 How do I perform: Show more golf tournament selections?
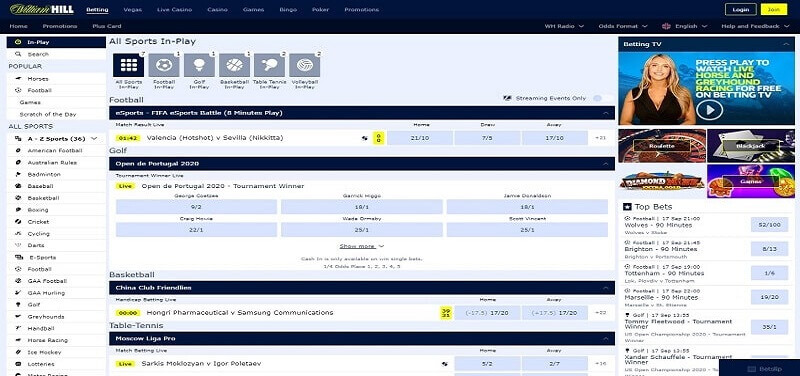[x=362, y=246]
